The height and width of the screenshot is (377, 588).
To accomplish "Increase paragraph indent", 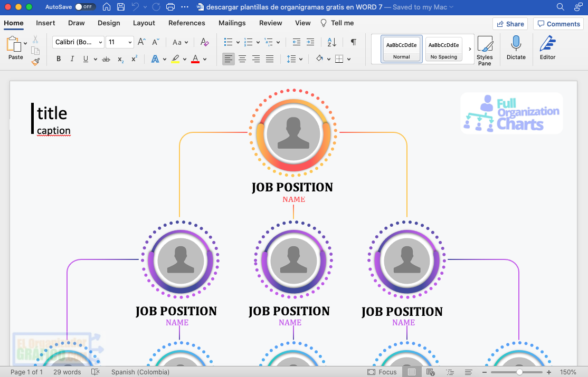I will [310, 42].
